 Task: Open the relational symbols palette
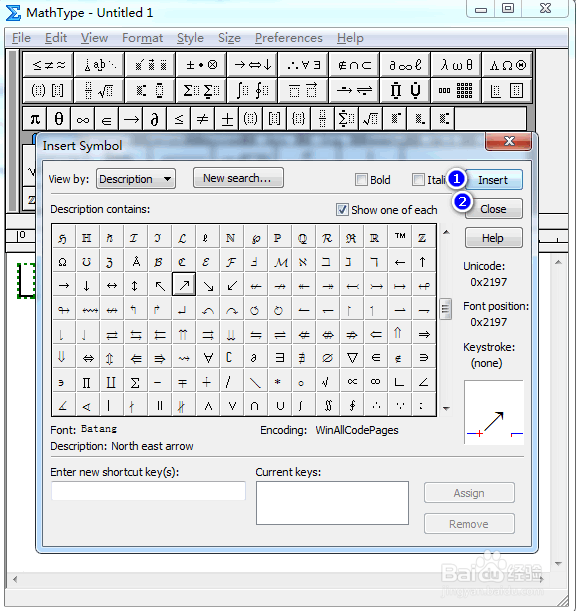(48, 64)
